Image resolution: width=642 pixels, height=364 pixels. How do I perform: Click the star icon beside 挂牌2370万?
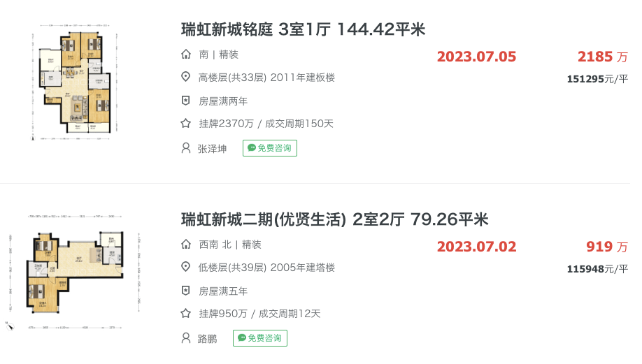pos(186,124)
